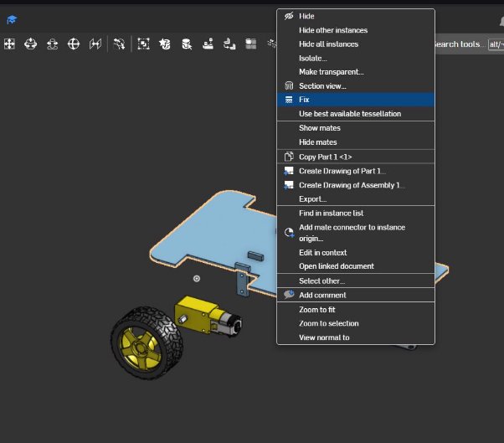Click the grayed-out four-tile grid toolbar icon
Image resolution: width=504 pixels, height=443 pixels.
[x=250, y=44]
